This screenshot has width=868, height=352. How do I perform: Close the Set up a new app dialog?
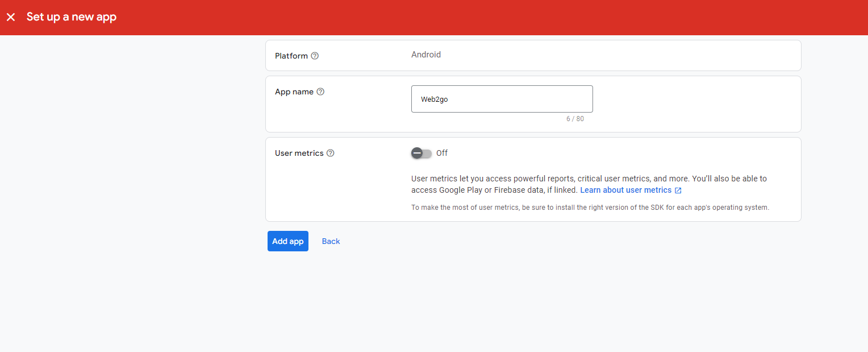tap(11, 17)
